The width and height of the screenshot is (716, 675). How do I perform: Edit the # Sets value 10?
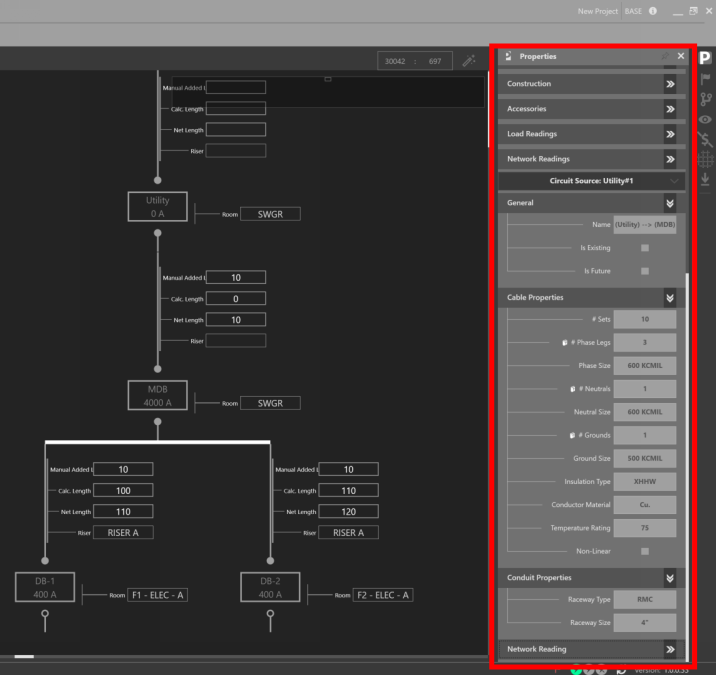coord(645,319)
